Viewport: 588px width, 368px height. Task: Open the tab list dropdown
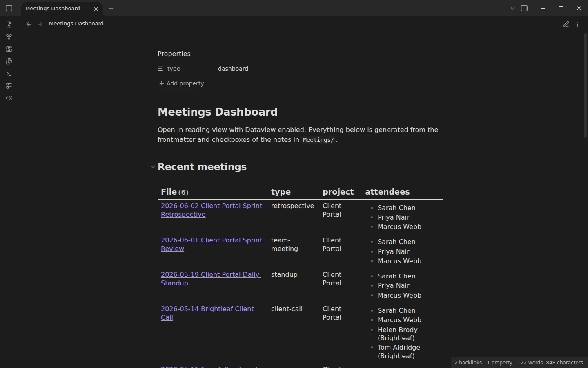513,9
